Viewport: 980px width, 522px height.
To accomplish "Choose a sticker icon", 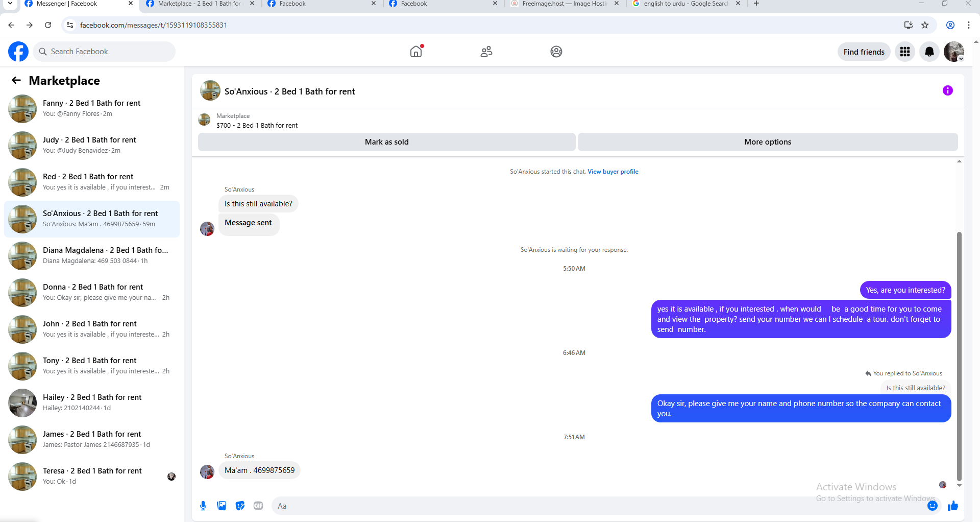I will pos(240,506).
